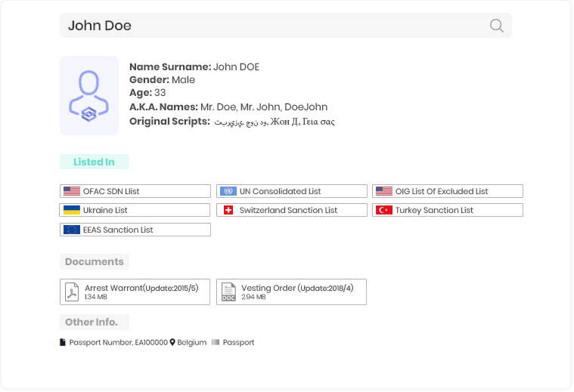574x392 pixels.
Task: Click the UN flag icon
Action: (228, 191)
